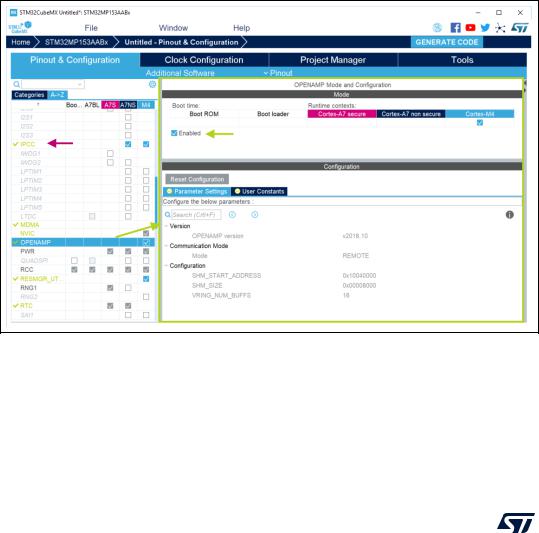Toggle RNG2 checkbox in M4 column
Image resolution: width=539 pixels, height=533 pixels.
(146, 297)
